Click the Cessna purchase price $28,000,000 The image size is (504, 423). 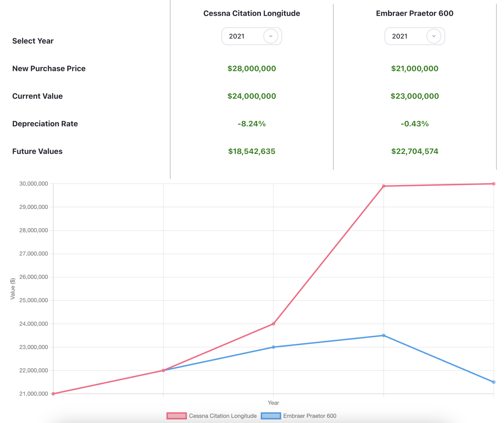pos(251,69)
